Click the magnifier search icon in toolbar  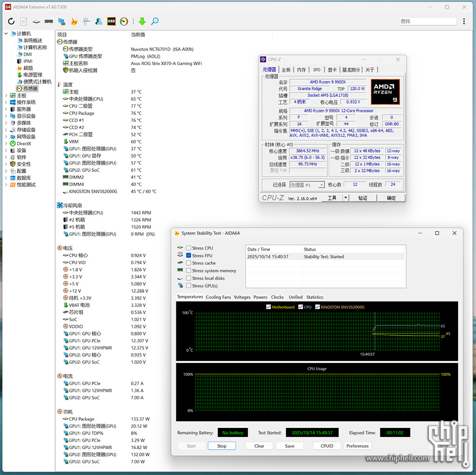pyautogui.click(x=154, y=21)
